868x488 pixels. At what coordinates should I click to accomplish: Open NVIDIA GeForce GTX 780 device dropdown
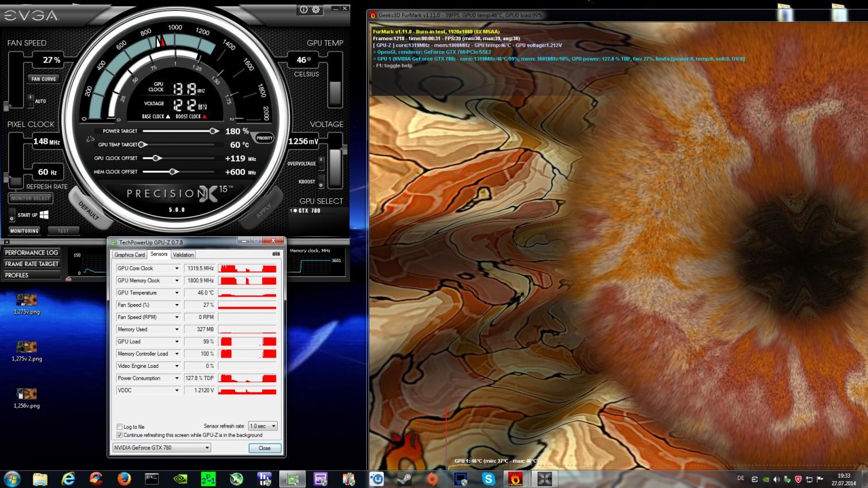click(x=162, y=448)
